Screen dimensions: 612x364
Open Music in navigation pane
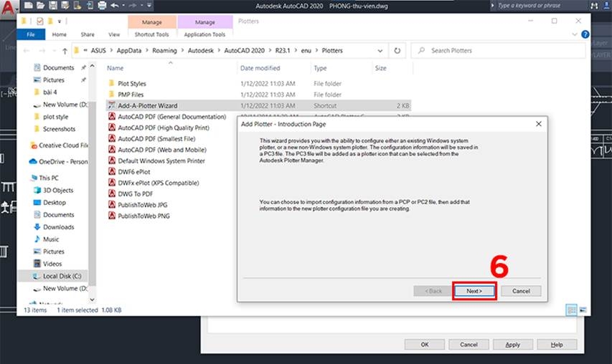pyautogui.click(x=51, y=239)
